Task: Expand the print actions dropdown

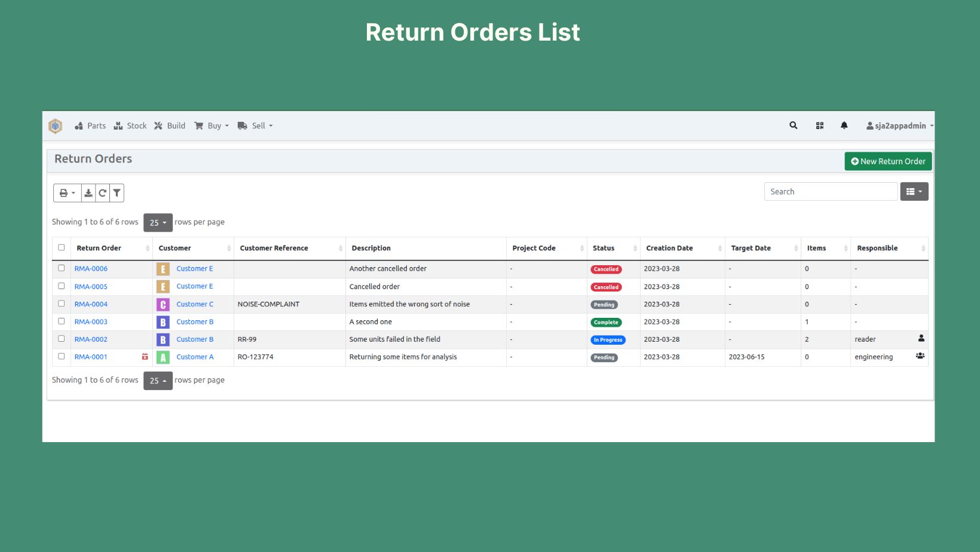Action: coord(67,193)
